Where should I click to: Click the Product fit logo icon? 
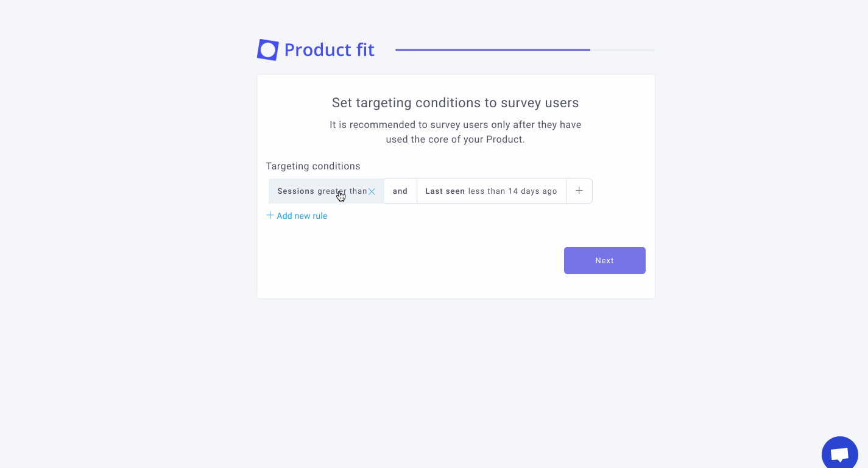pos(268,50)
